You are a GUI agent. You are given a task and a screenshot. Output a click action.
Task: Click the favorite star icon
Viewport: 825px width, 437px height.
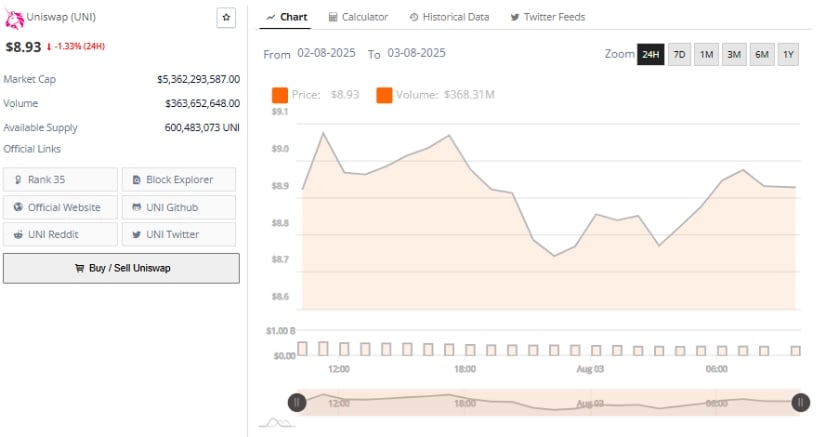tap(226, 17)
